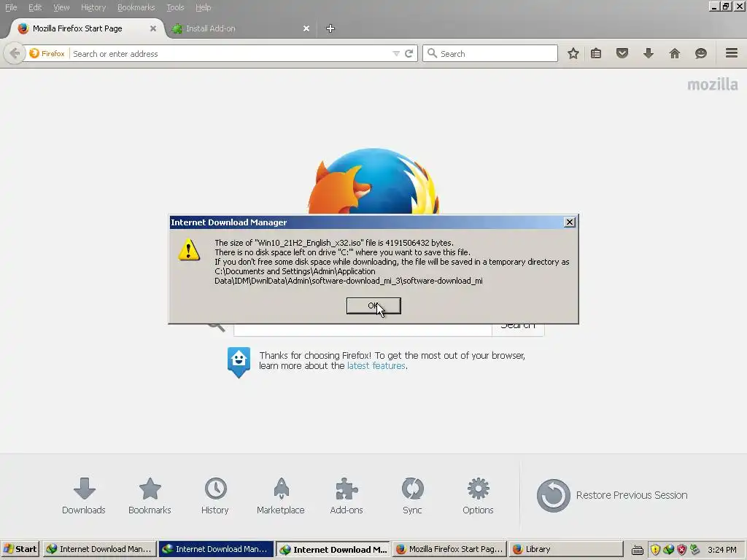
Task: Open the Tools menu
Action: (x=175, y=7)
